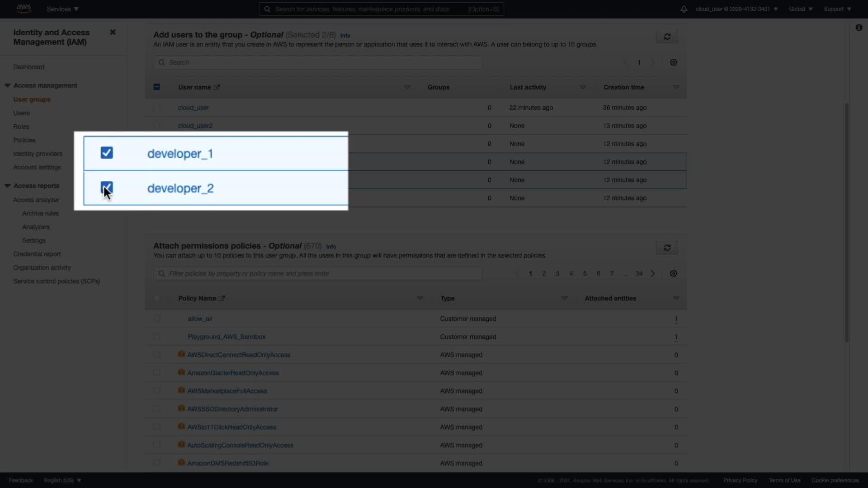
Task: Open the cloud_user link
Action: [x=193, y=108]
